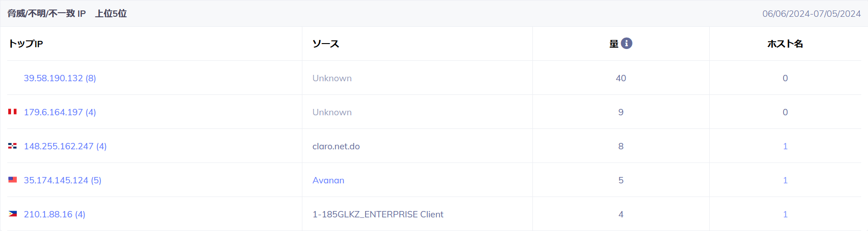Click the US flag beside 35.174.145.124
The width and height of the screenshot is (868, 231).
(13, 180)
